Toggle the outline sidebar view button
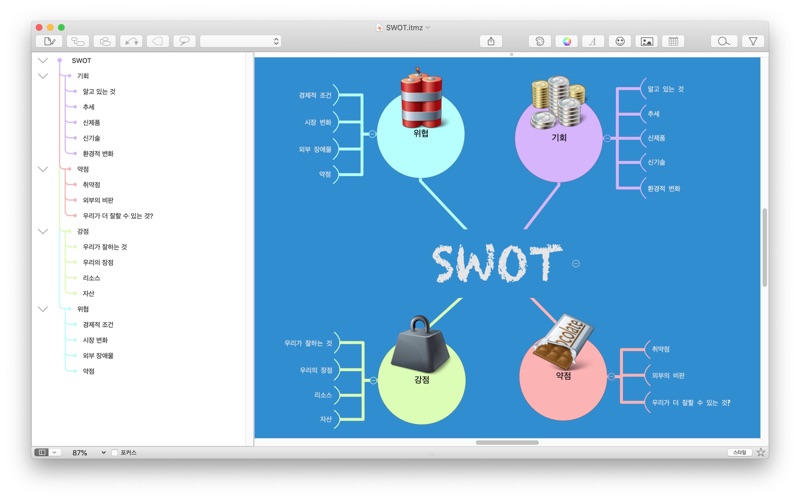This screenshot has width=800, height=500. tap(41, 453)
